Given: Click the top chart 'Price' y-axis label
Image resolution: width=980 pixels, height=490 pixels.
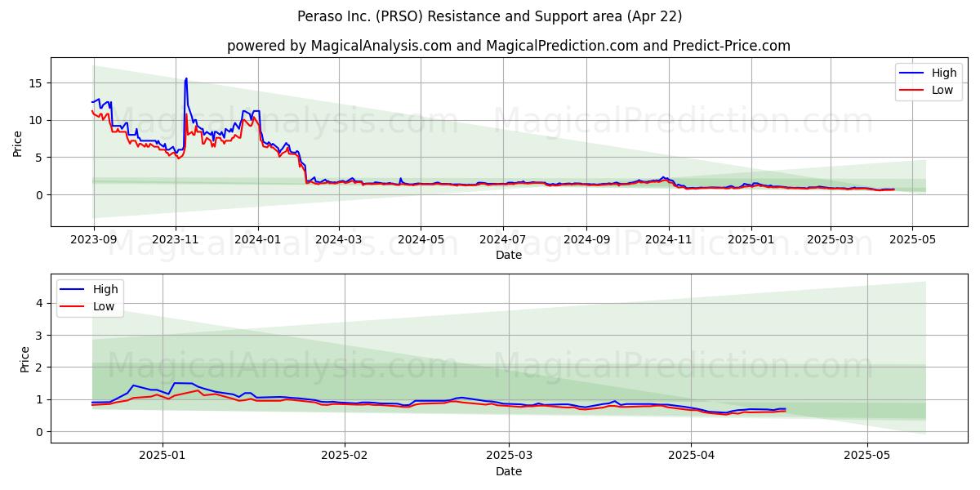Looking at the screenshot, I should tap(18, 142).
